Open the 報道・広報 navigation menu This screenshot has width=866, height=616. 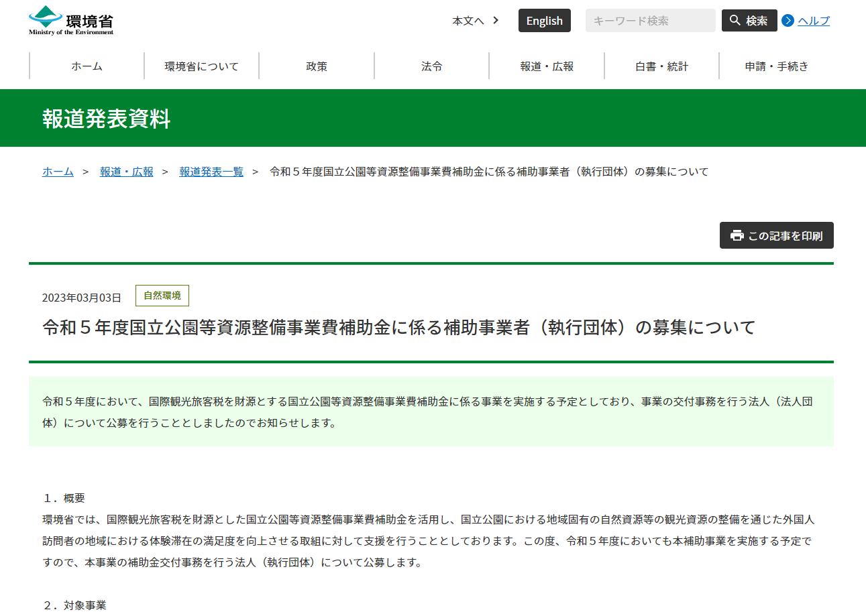547,66
